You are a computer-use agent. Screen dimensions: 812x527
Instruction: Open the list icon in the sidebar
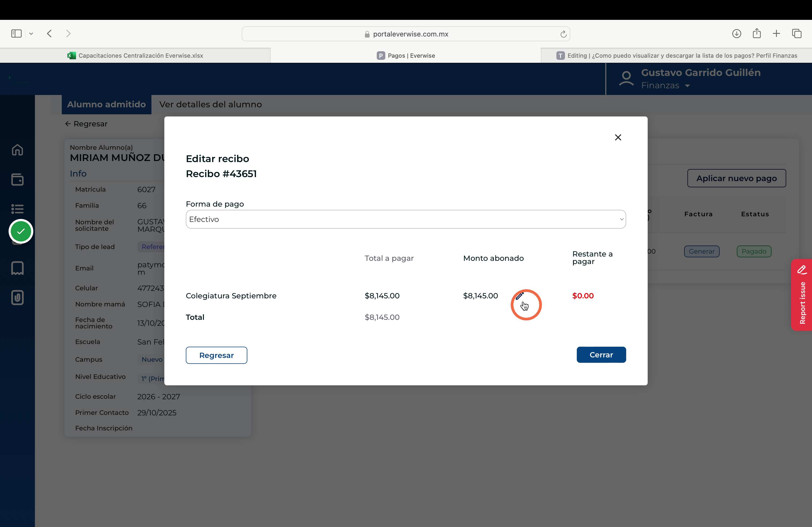(x=17, y=208)
